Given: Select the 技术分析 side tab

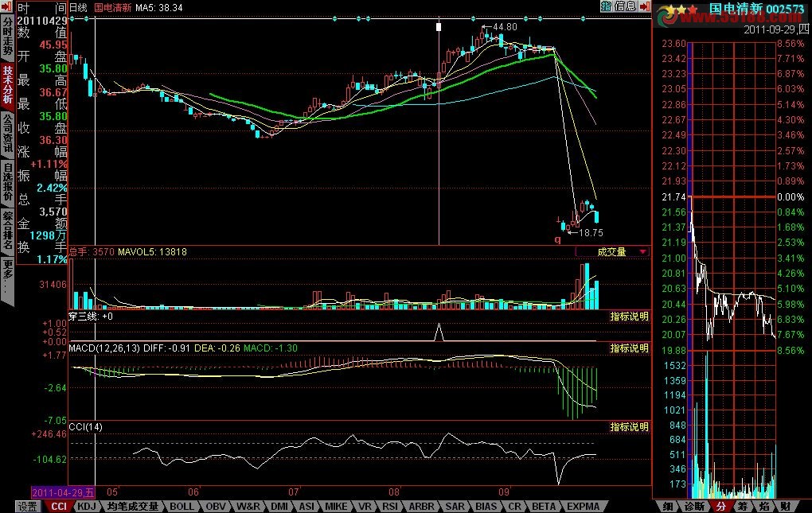Looking at the screenshot, I should 7,85.
